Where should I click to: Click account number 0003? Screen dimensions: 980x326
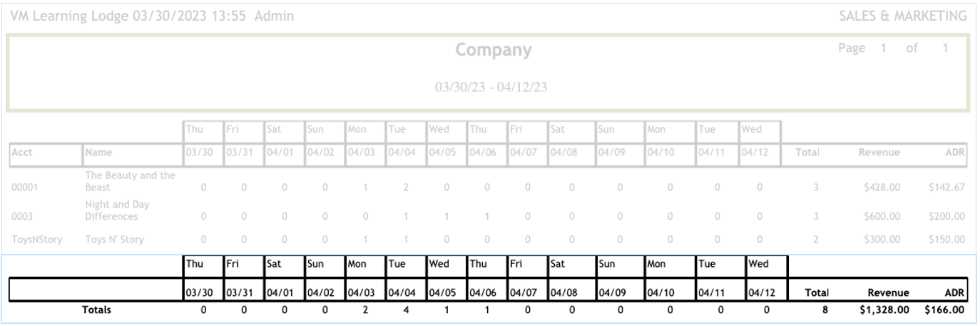[21, 216]
